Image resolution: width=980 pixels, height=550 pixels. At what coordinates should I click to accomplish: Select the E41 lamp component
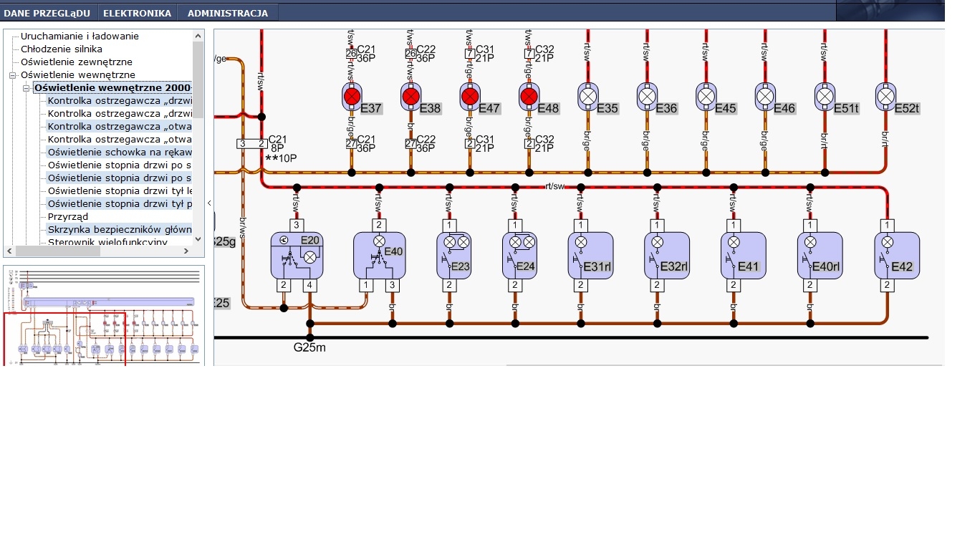point(744,256)
